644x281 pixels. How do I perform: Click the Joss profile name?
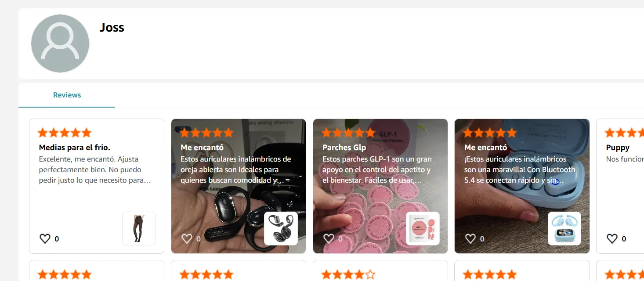tap(112, 27)
